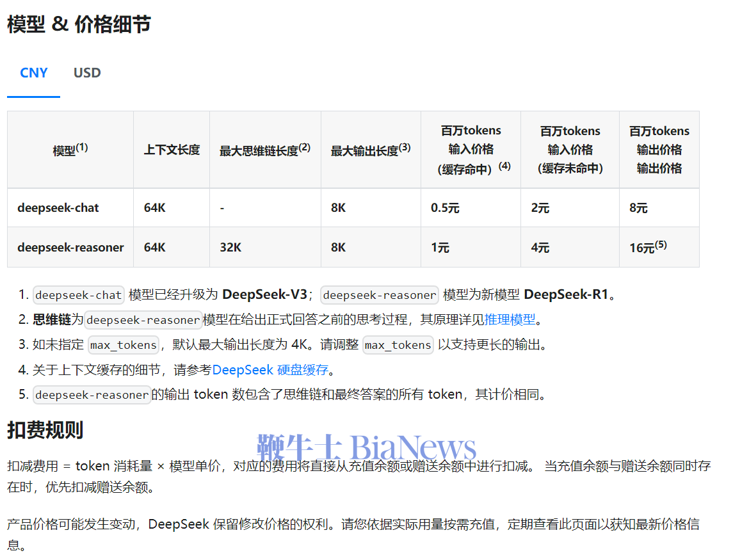The image size is (733, 560).
Task: Click the 8元 output price cell
Action: (x=659, y=208)
